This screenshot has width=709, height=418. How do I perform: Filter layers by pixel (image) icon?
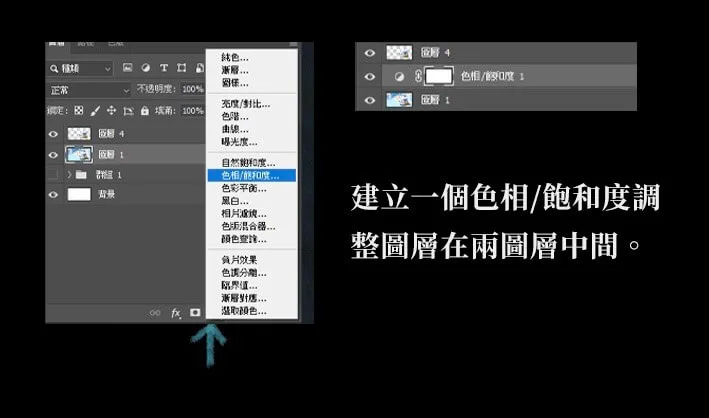click(128, 68)
